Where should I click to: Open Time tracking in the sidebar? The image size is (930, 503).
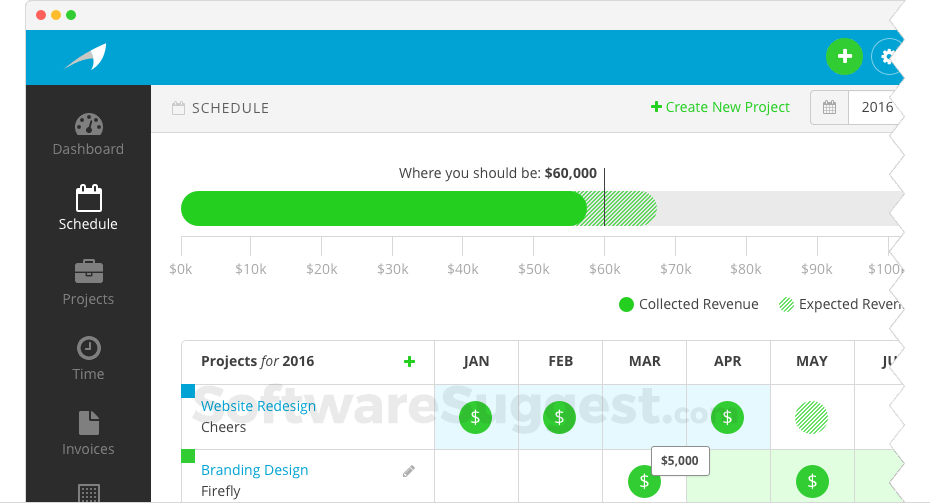pos(88,358)
